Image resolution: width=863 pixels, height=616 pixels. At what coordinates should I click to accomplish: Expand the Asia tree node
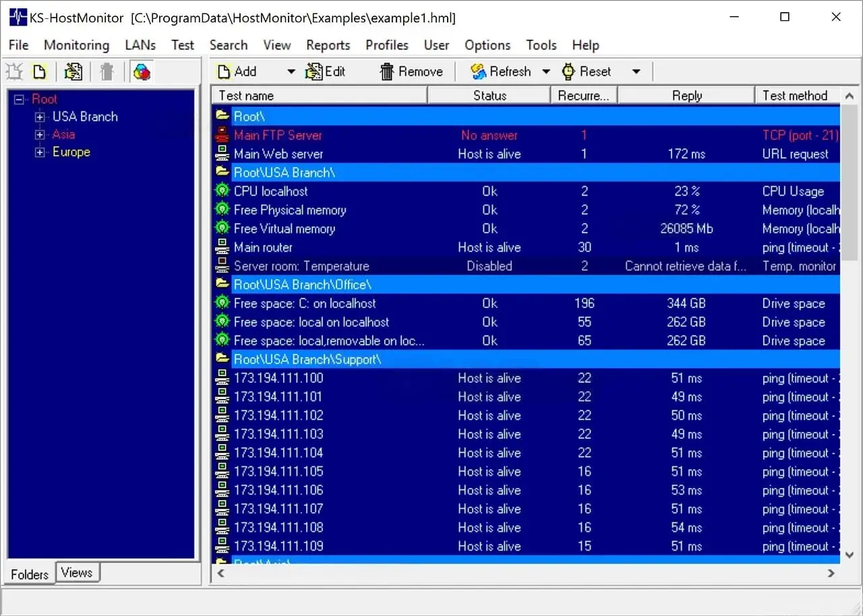[x=40, y=135]
